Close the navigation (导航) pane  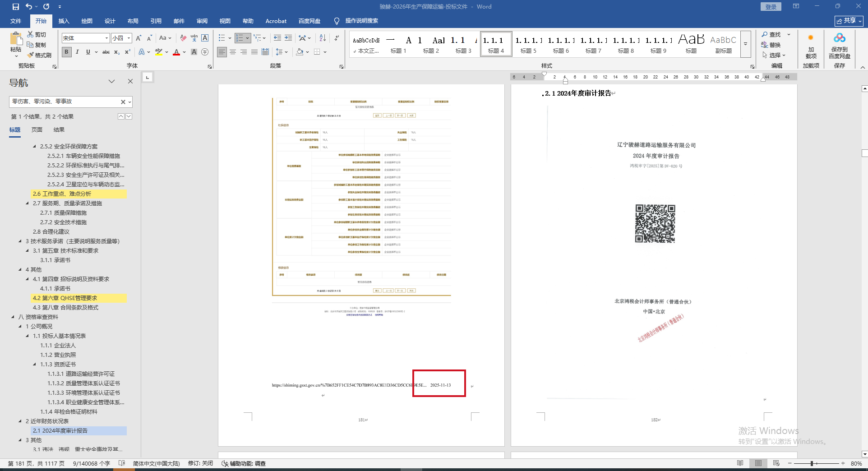pyautogui.click(x=130, y=81)
